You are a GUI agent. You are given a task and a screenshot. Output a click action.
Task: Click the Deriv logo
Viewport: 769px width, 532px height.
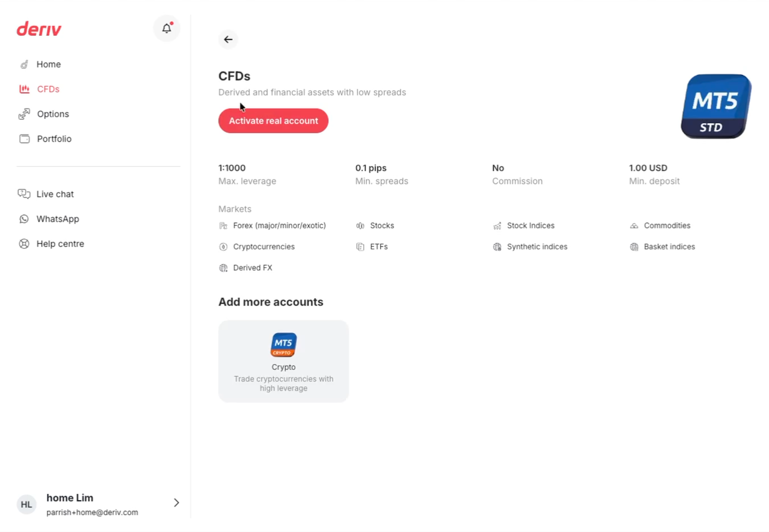pyautogui.click(x=39, y=29)
